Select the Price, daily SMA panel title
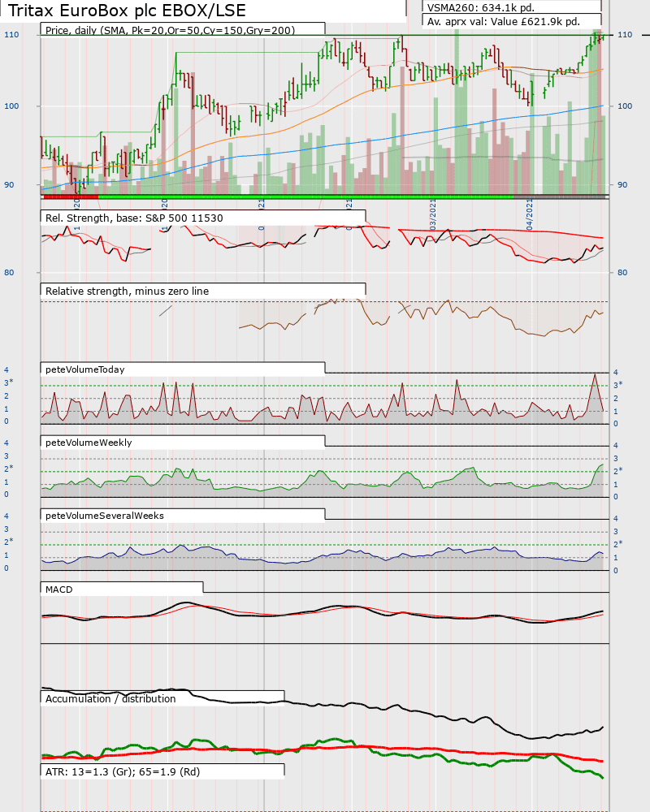 (x=170, y=30)
